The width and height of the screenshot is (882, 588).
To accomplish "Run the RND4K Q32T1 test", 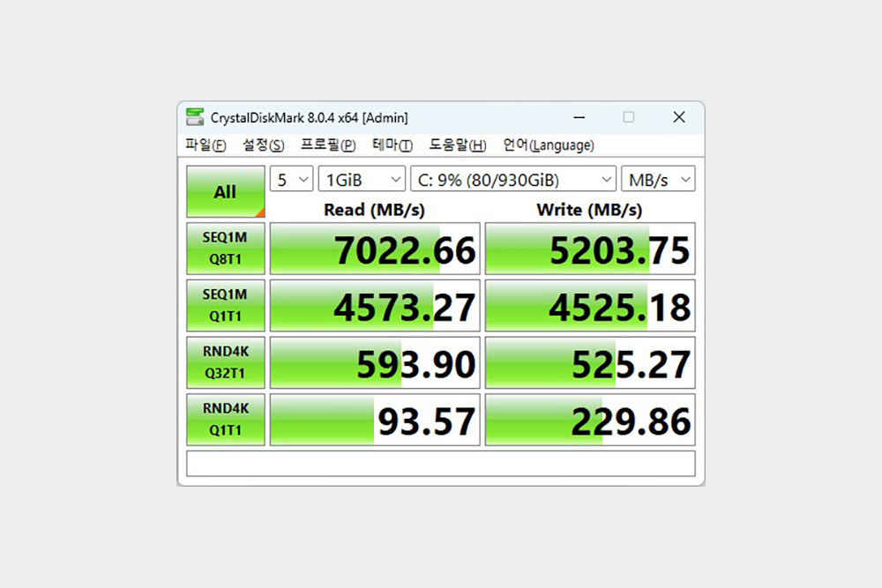I will pos(226,362).
